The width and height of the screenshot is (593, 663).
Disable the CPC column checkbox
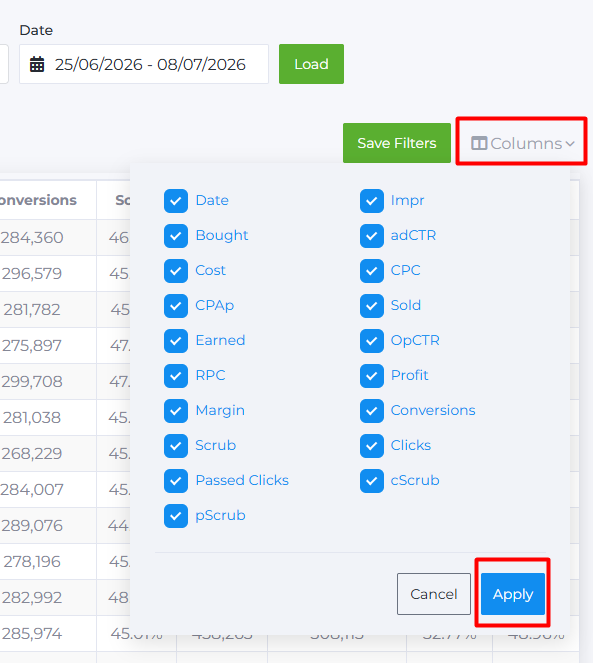(x=372, y=271)
